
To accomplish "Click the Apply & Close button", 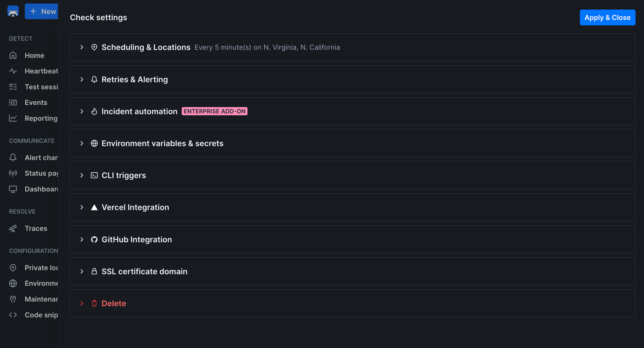I will tap(607, 17).
